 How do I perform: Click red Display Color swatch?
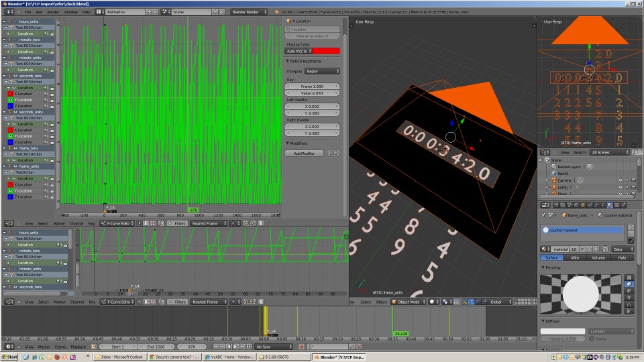(x=327, y=52)
